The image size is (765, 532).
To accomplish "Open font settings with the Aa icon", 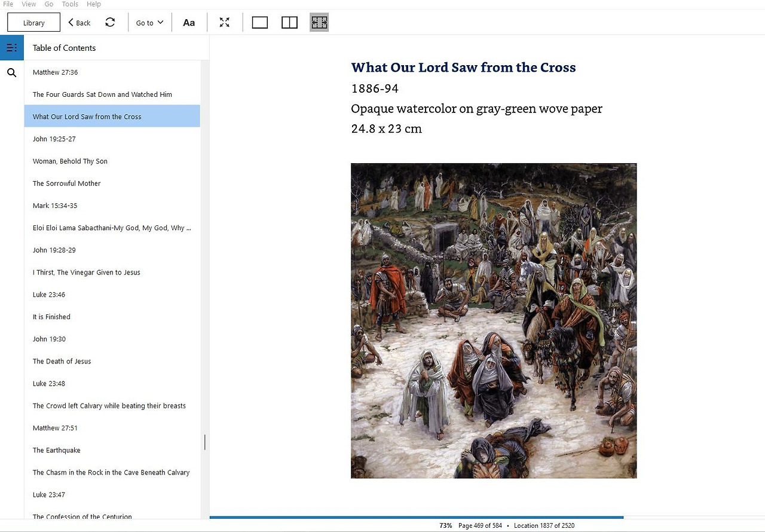I will [x=189, y=23].
